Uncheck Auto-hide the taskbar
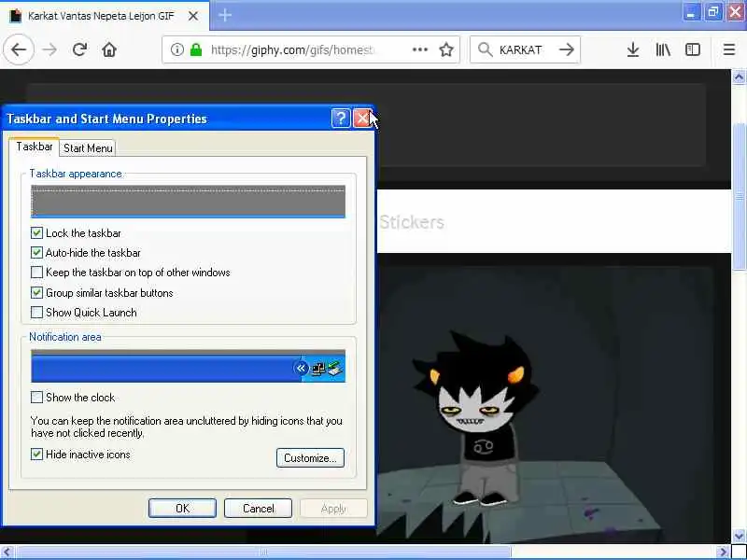 click(36, 252)
